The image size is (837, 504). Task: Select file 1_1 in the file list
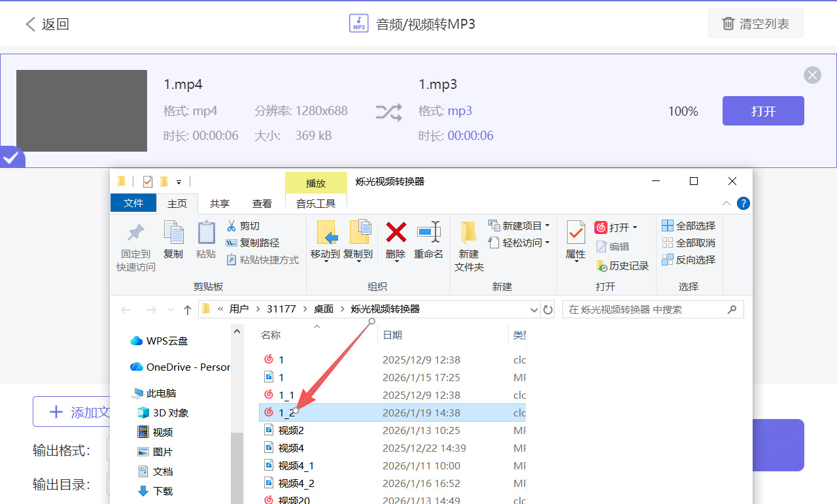(392, 395)
